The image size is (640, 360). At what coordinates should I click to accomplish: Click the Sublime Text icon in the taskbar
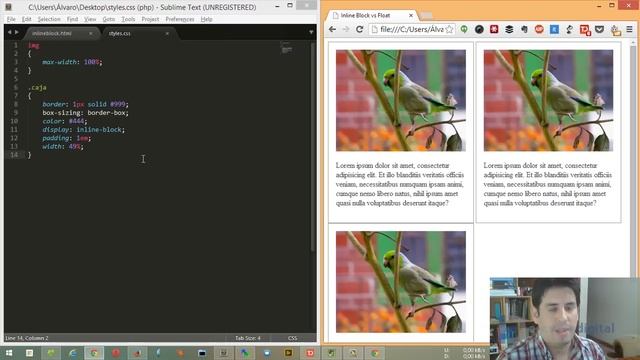point(223,353)
